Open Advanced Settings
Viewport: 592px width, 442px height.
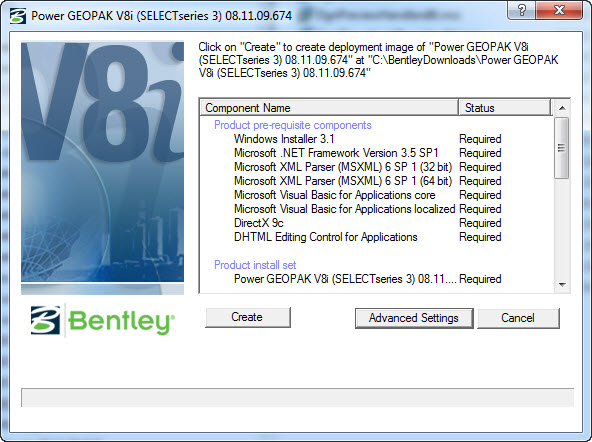click(x=414, y=318)
